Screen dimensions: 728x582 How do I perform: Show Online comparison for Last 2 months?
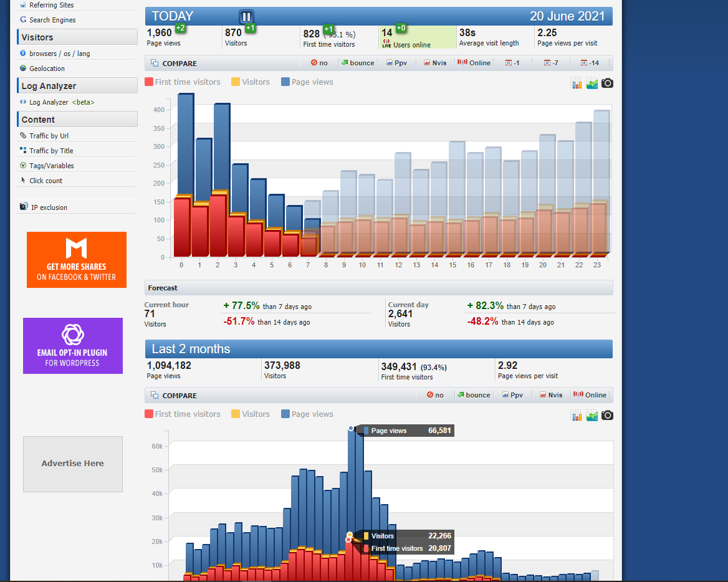point(590,395)
